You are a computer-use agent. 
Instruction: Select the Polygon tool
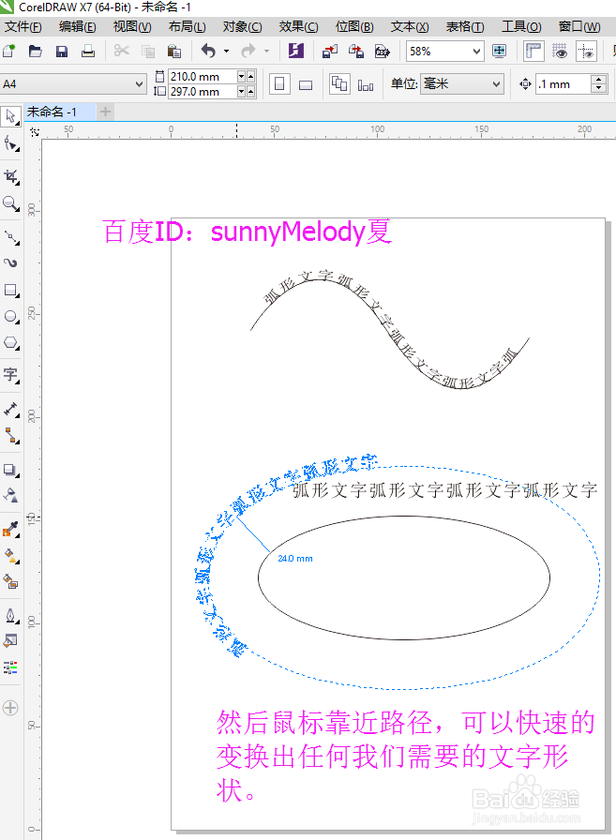10,343
